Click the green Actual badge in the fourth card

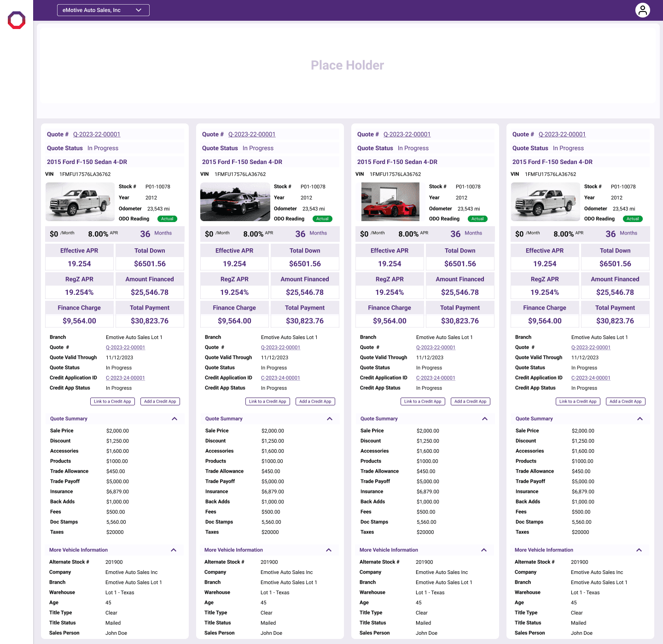[x=633, y=219]
